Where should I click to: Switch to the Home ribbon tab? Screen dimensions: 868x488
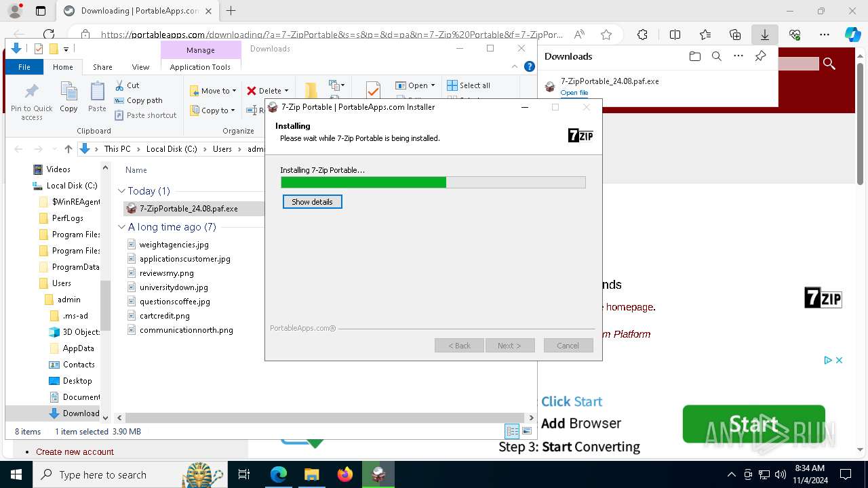[63, 67]
